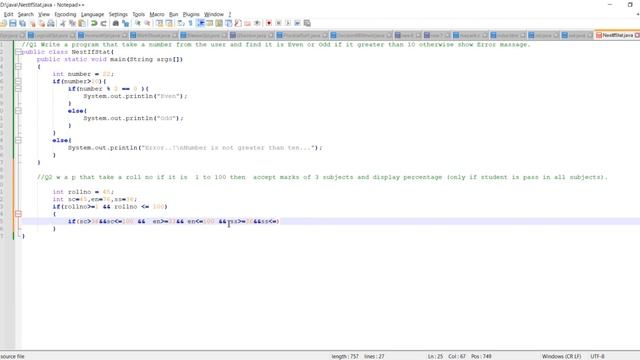Click 'length : 757' in status bar

345,356
